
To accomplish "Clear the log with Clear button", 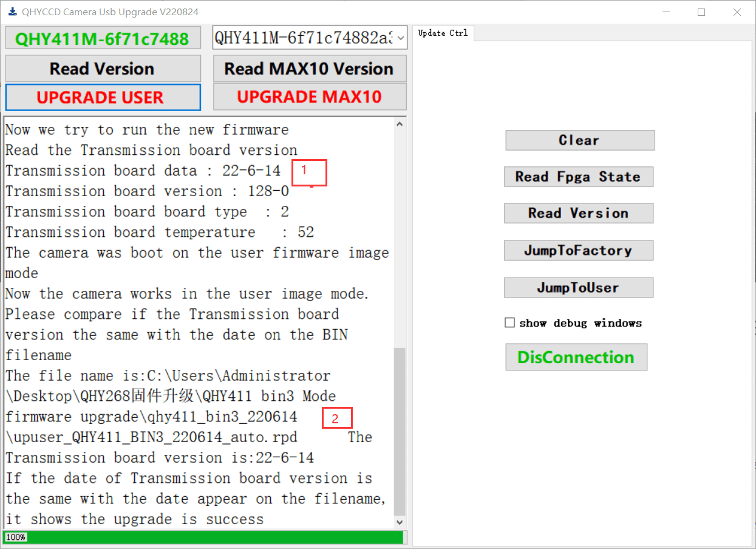I will coord(580,140).
